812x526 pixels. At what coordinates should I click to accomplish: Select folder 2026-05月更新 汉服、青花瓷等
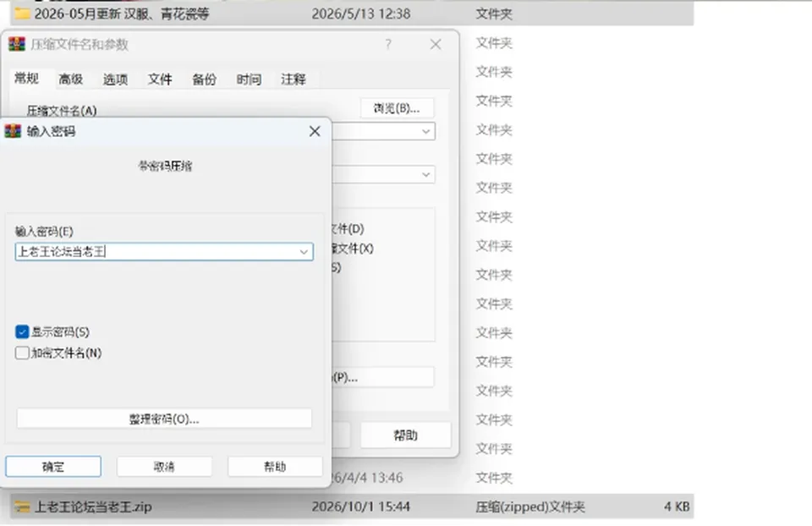[122, 14]
